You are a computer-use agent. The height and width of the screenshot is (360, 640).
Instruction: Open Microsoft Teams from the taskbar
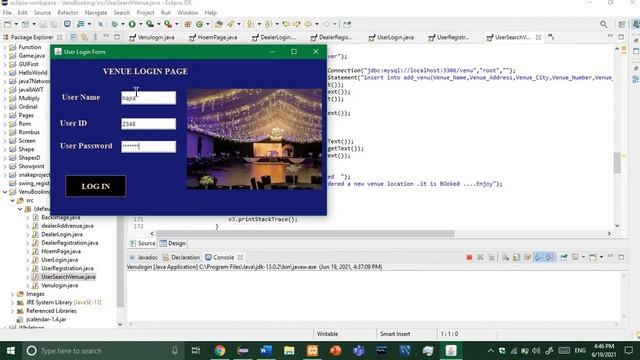359,351
